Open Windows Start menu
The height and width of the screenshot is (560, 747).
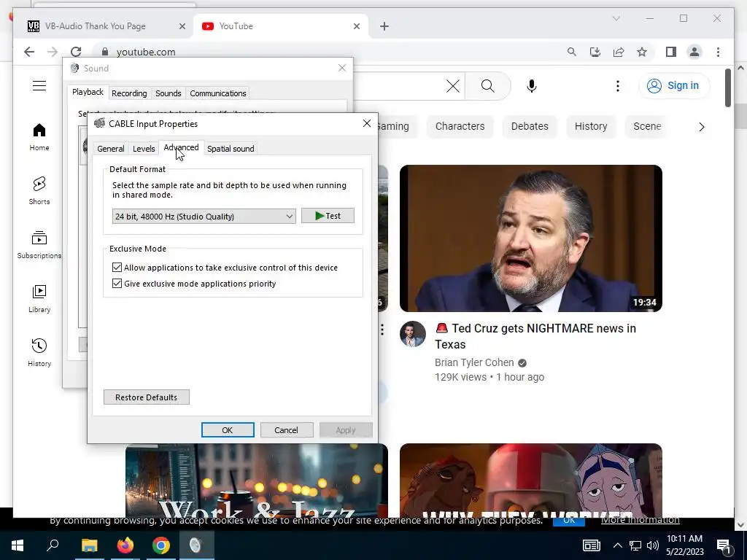tap(18, 545)
